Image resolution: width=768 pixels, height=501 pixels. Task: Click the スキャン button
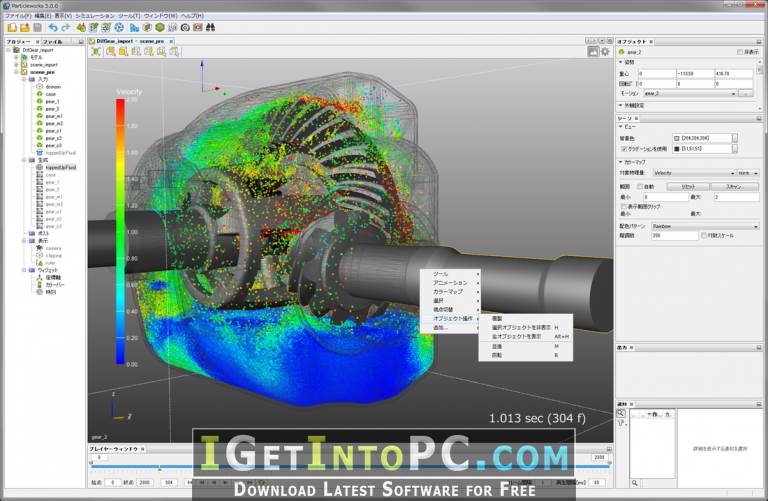734,187
